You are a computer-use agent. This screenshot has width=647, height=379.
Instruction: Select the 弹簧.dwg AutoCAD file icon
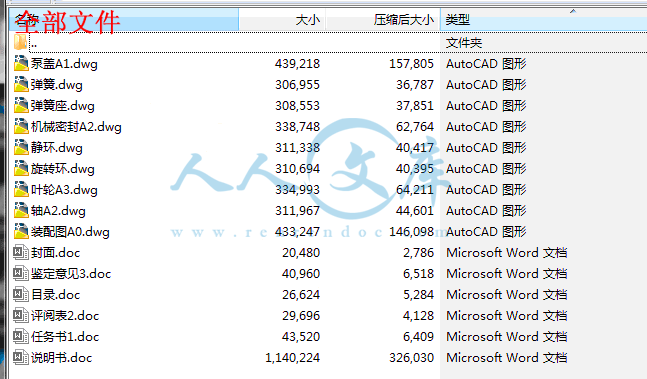[21, 85]
